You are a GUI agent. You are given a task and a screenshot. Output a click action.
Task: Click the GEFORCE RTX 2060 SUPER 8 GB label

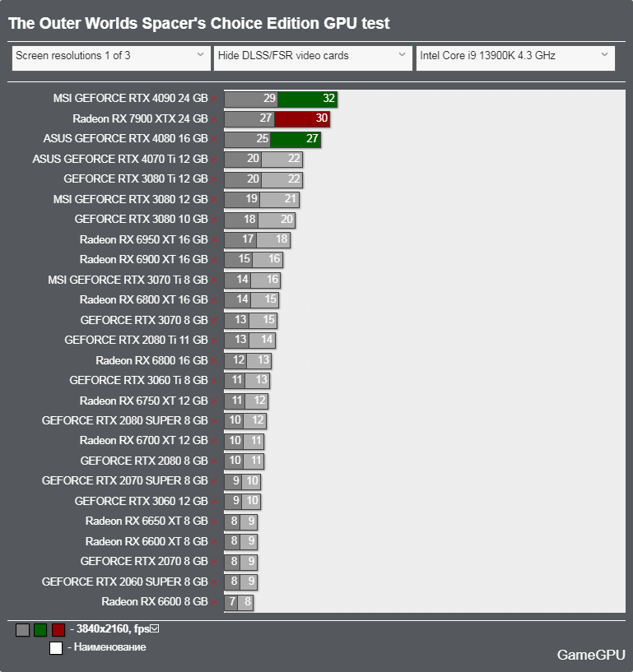point(125,582)
